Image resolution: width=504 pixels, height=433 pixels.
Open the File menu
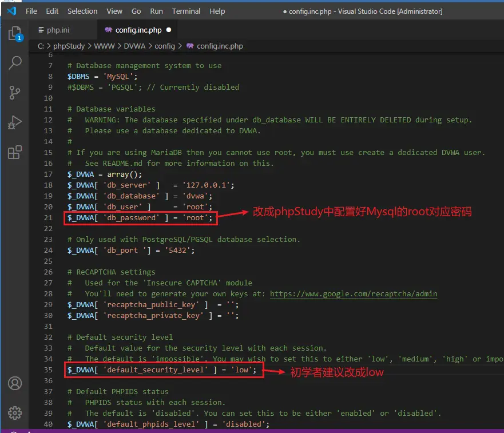pyautogui.click(x=31, y=11)
